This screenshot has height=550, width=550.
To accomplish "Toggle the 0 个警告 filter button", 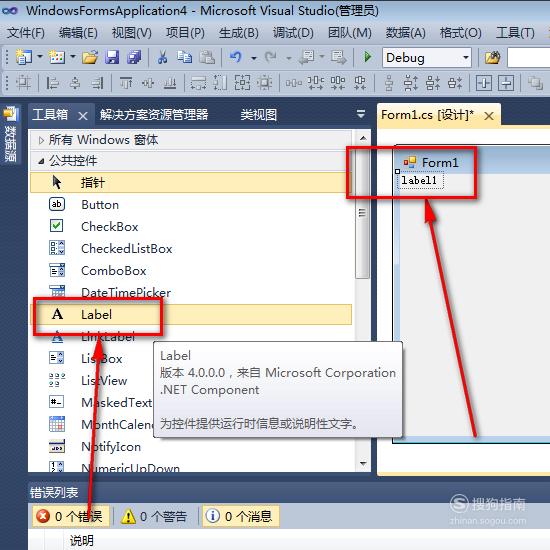I will (155, 516).
